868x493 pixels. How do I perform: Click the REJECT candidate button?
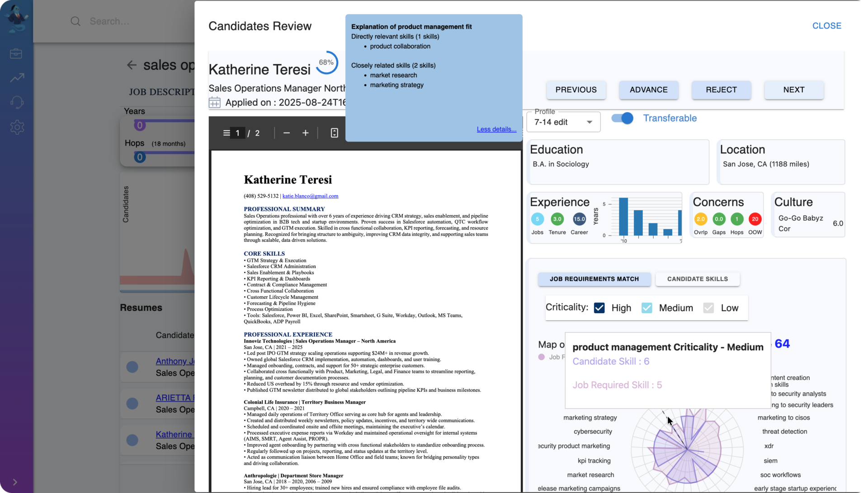721,90
